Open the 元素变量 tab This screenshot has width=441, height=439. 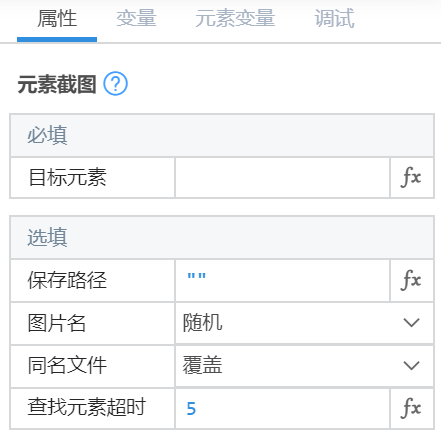point(235,19)
